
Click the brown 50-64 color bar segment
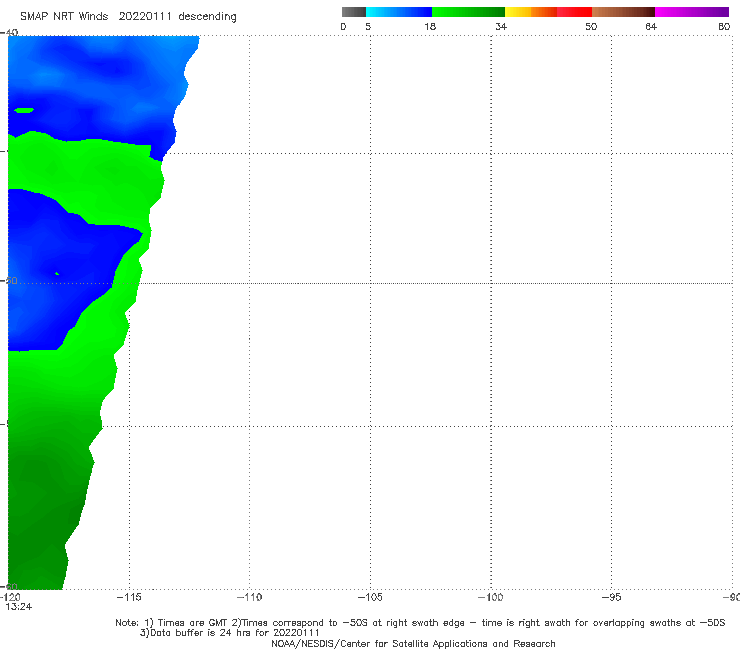tap(623, 12)
